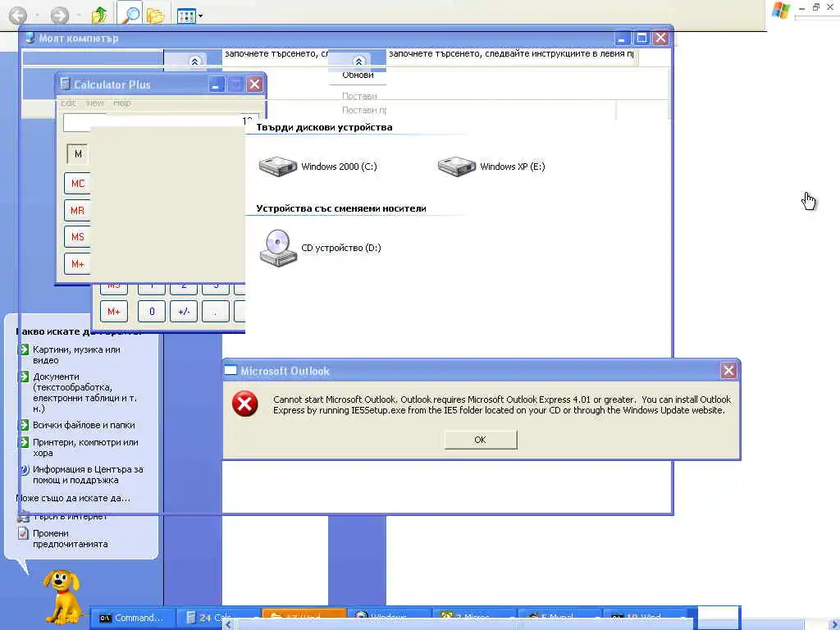Select the Windows XP (E:) drive
Image resolution: width=840 pixels, height=630 pixels.
pos(491,167)
